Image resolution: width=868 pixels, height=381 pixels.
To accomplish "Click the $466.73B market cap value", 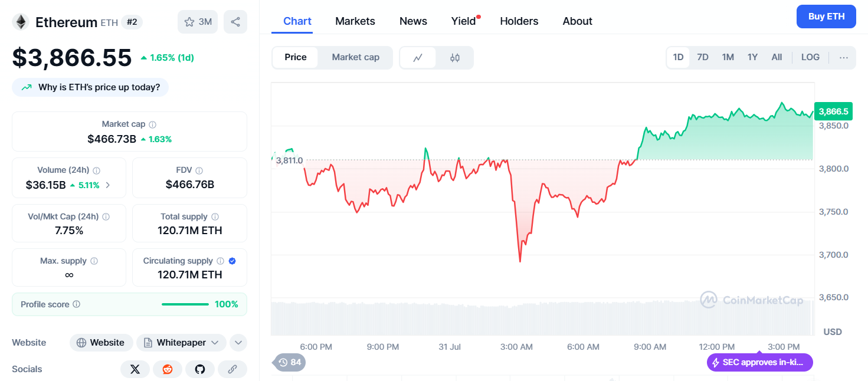I will pos(112,139).
